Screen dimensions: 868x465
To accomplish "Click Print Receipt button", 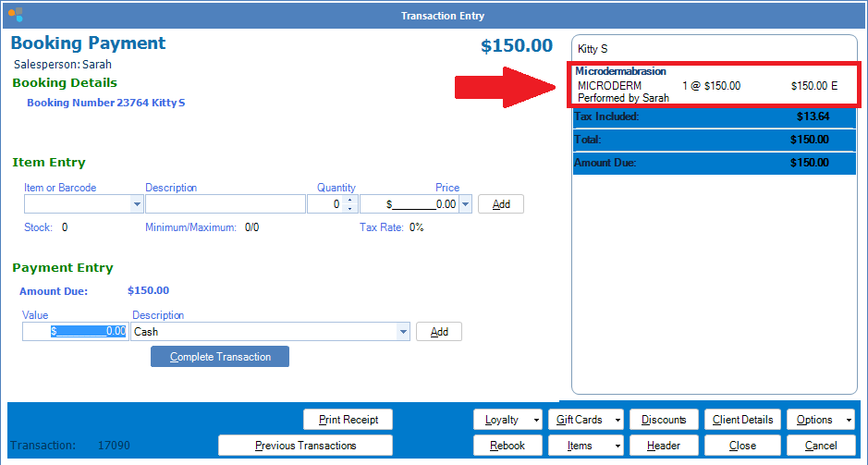I will (348, 420).
